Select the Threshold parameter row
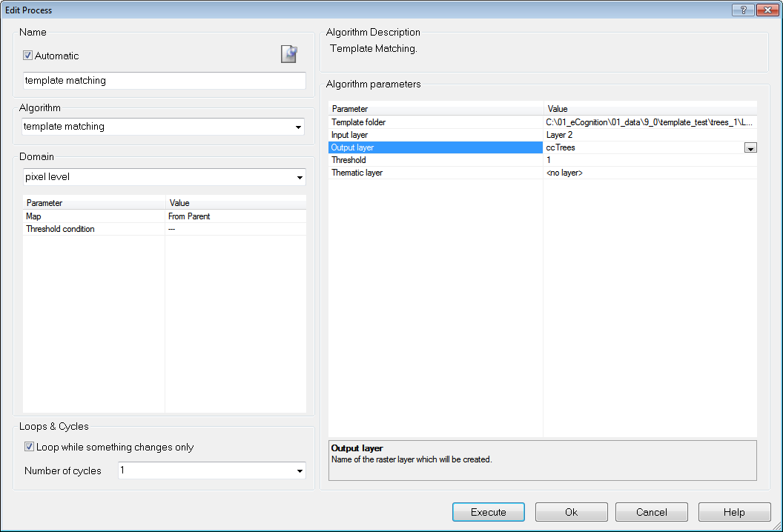This screenshot has width=783, height=532. (x=436, y=160)
